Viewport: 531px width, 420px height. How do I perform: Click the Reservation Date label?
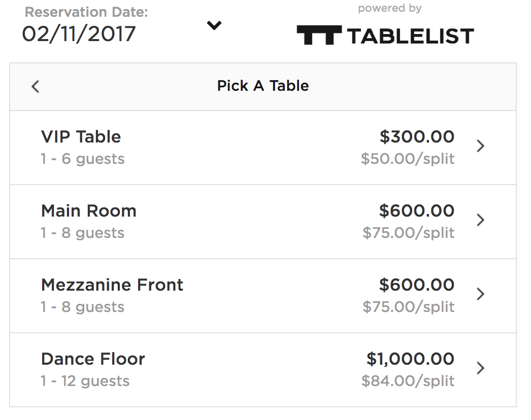[x=86, y=12]
